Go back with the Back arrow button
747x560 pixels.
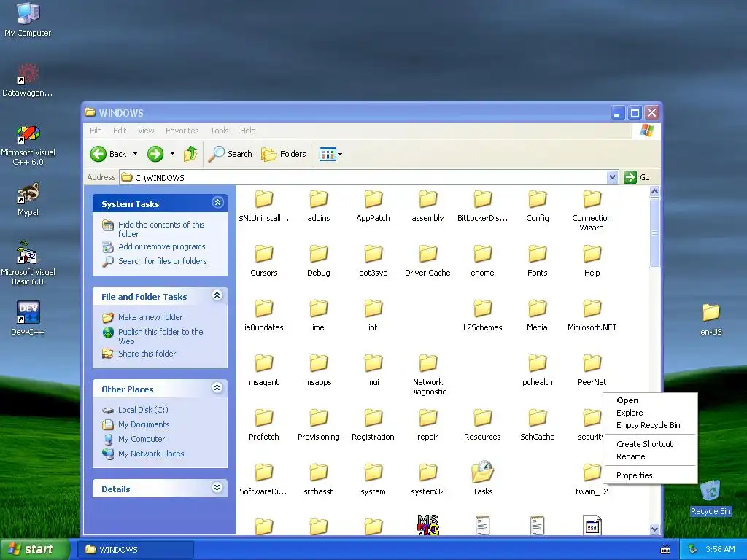coord(109,154)
